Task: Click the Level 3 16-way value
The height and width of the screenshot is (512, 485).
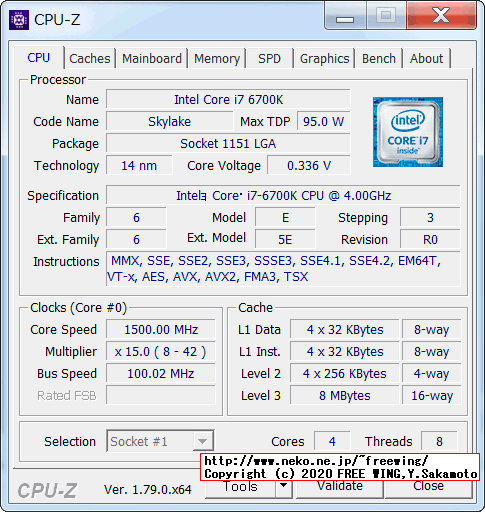Action: pos(432,395)
